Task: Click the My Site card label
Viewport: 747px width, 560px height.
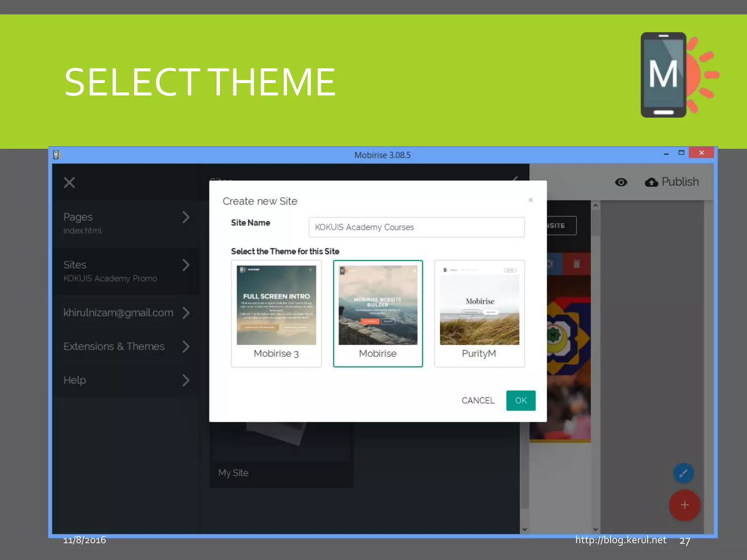Action: [x=233, y=473]
